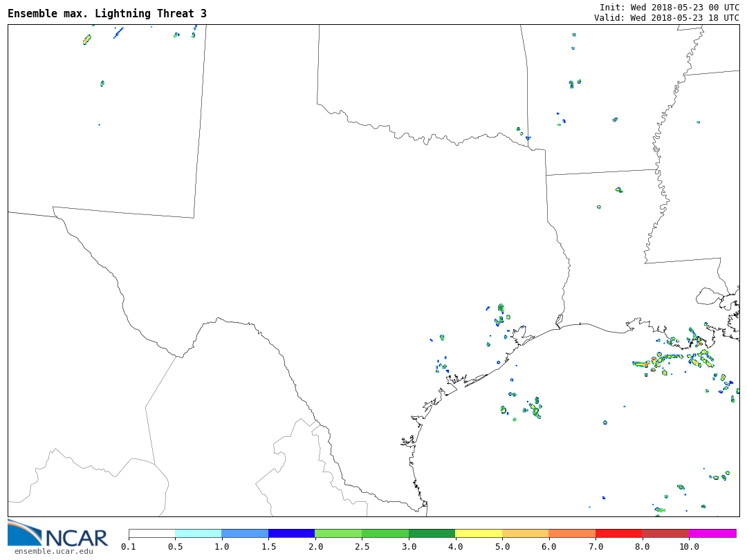Pick the bright red swatch between 7.0 and 8.0

619,534
